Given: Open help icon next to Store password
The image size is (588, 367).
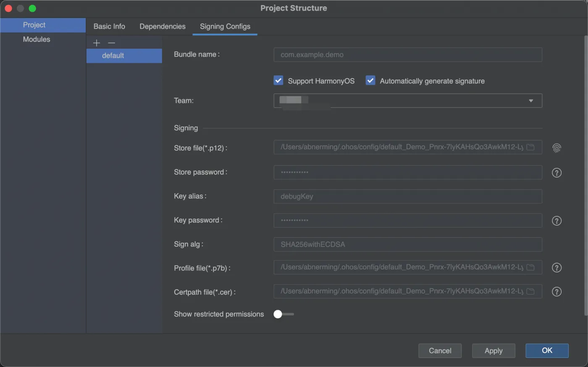Looking at the screenshot, I should (x=556, y=173).
